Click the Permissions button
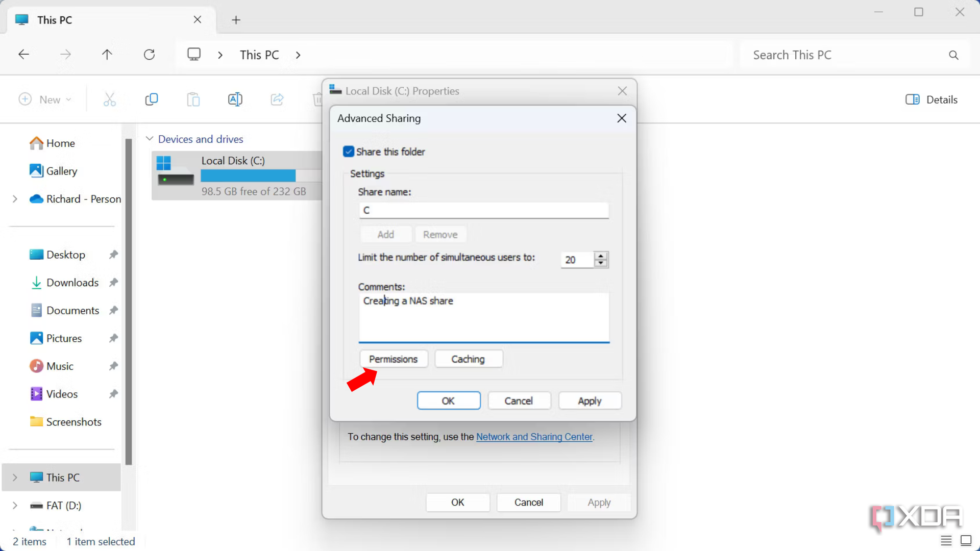 coord(393,359)
